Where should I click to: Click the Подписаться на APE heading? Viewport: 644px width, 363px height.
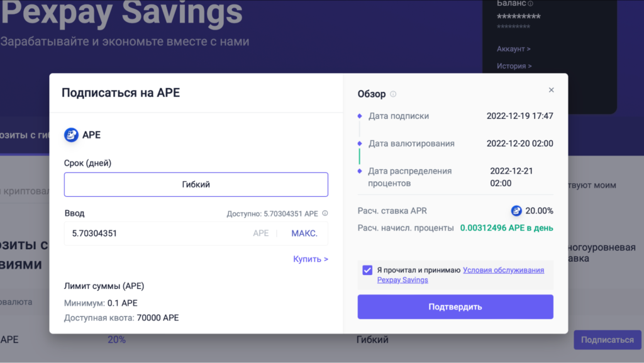(121, 93)
